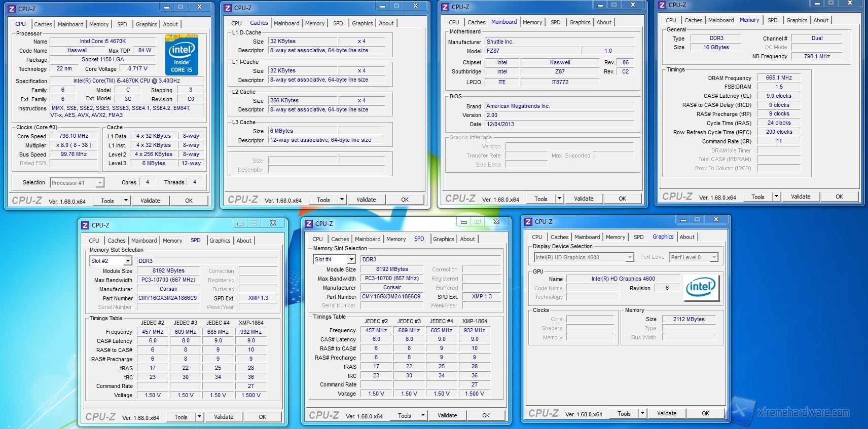
Task: Expand the Processor #1 selection dropdown
Action: [x=100, y=183]
